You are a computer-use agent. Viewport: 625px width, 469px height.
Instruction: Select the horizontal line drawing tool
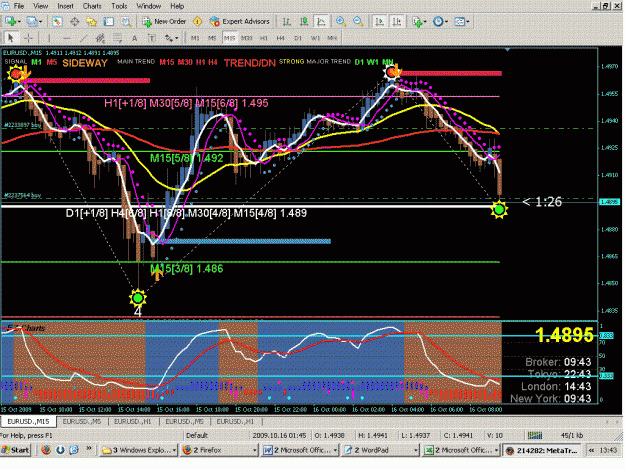pos(67,38)
